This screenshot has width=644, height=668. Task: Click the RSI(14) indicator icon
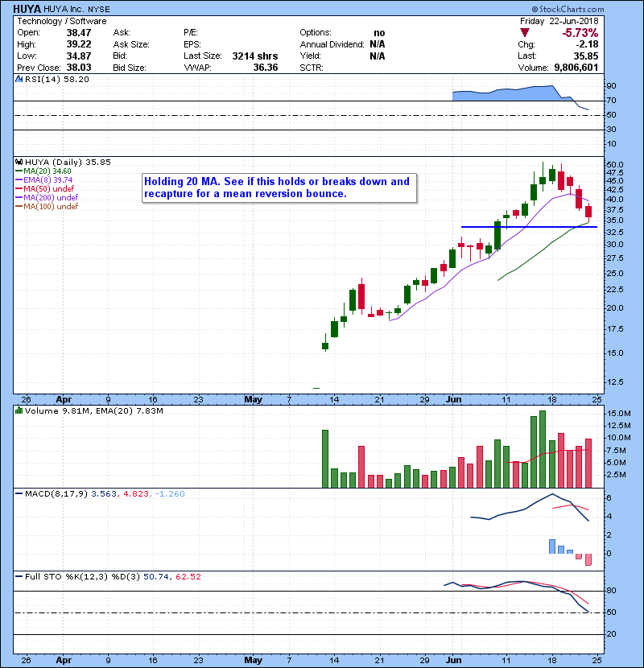coord(19,79)
